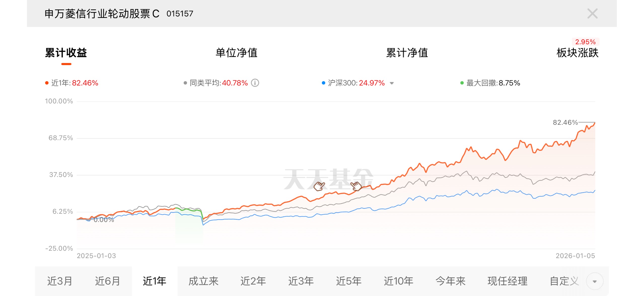Screen dimensions: 644x296
Task: Toggle the green 最大回撤 legend dot
Action: pyautogui.click(x=462, y=83)
